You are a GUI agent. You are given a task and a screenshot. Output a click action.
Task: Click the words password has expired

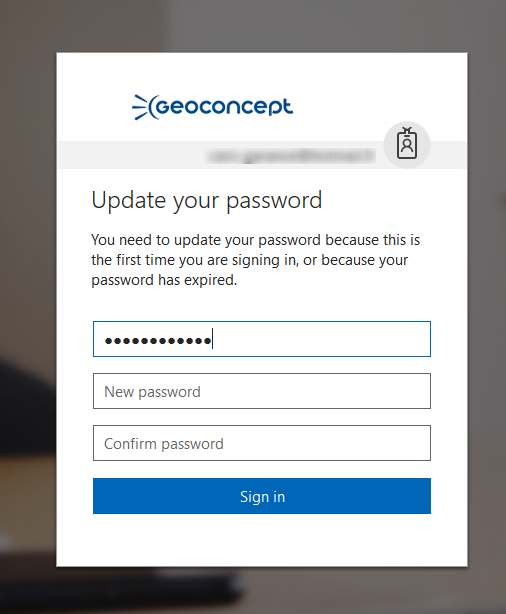[164, 280]
